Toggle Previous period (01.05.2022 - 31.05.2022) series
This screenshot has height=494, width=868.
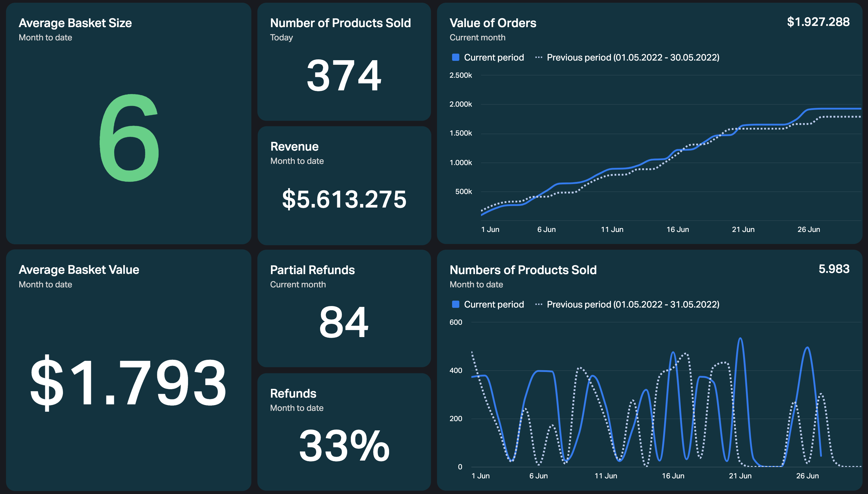click(627, 304)
